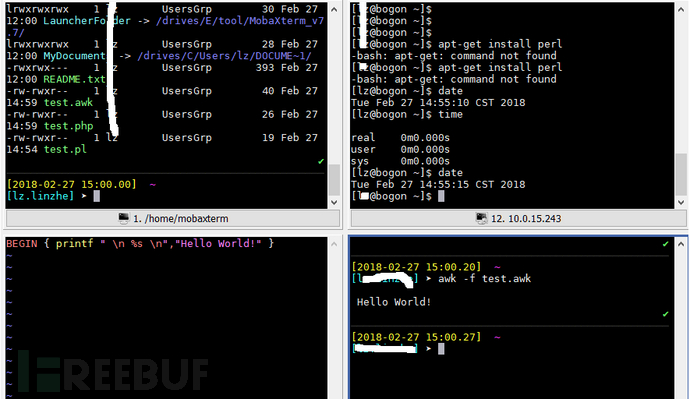The image size is (690, 399).
Task: Click up arrow of /home/mobaxterm pane scrollbar
Action: click(334, 9)
